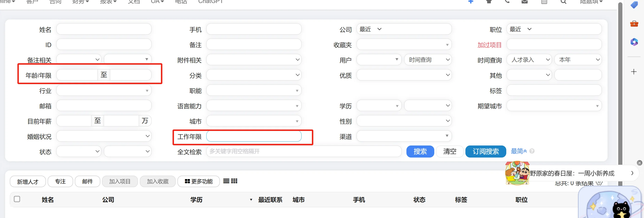Image resolution: width=644 pixels, height=218 pixels.
Task: Check the select-all checkbox above 姓名 column
Action: point(17,199)
